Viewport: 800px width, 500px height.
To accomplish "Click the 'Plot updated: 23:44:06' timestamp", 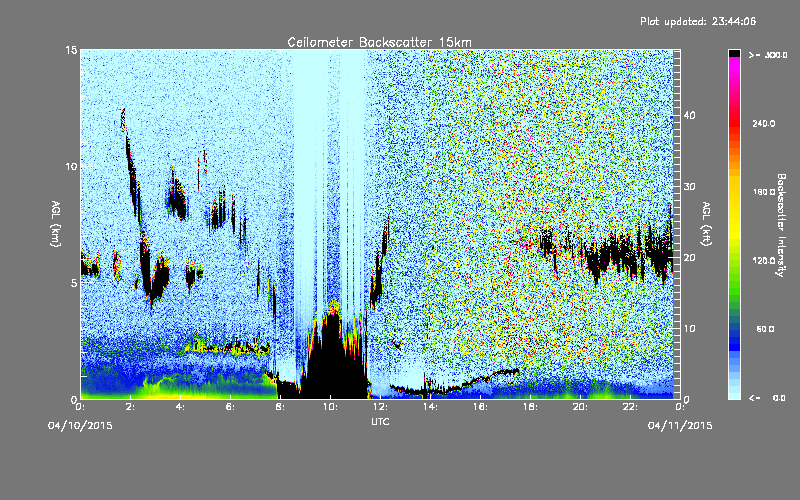I will pyautogui.click(x=698, y=21).
